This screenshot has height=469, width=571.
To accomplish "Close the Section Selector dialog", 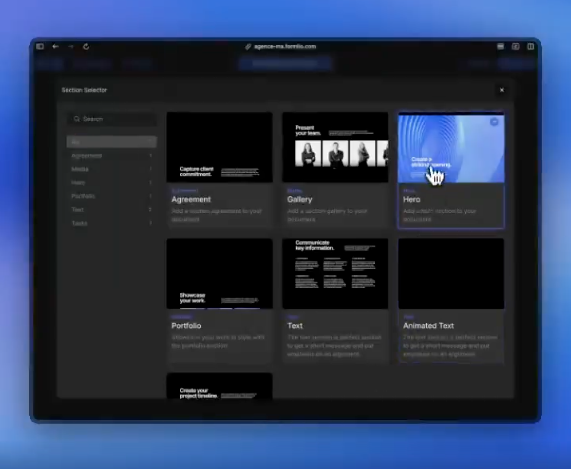I will tap(502, 90).
